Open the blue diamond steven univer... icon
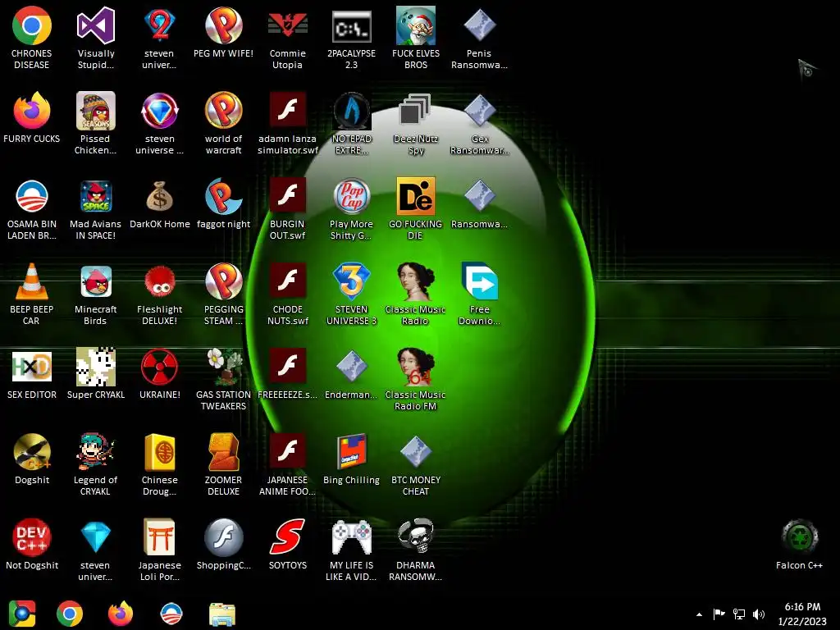This screenshot has width=840, height=630. tap(96, 537)
